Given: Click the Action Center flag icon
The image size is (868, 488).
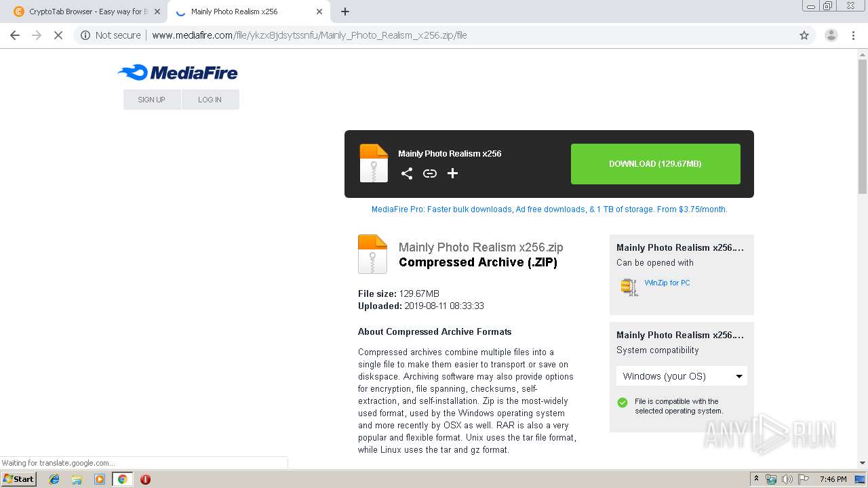Looking at the screenshot, I should (x=803, y=479).
